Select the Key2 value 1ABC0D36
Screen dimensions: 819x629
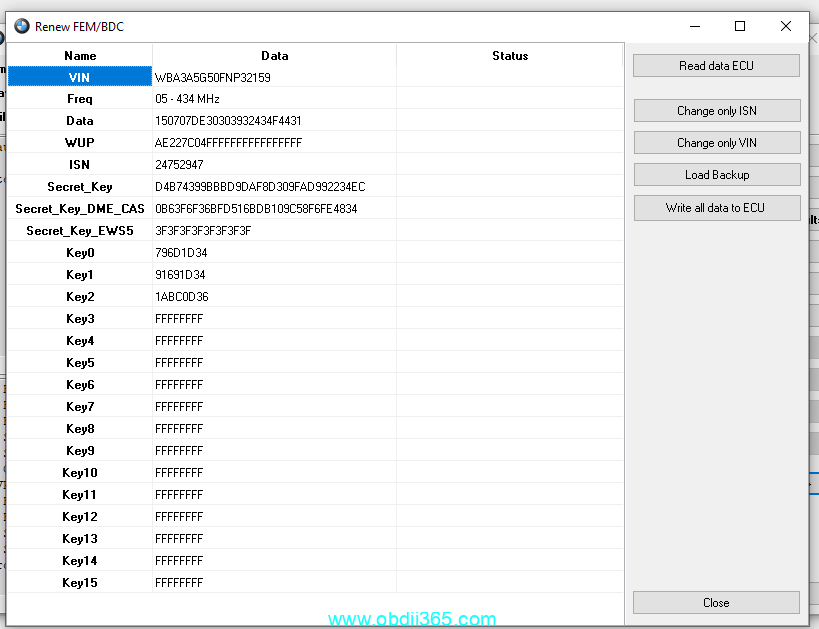coord(181,297)
